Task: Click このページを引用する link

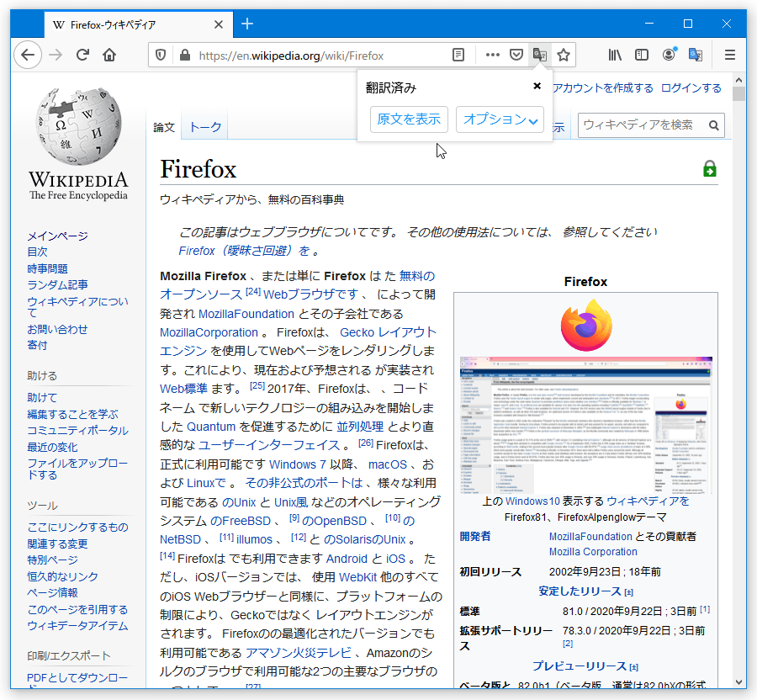Action: [x=77, y=609]
